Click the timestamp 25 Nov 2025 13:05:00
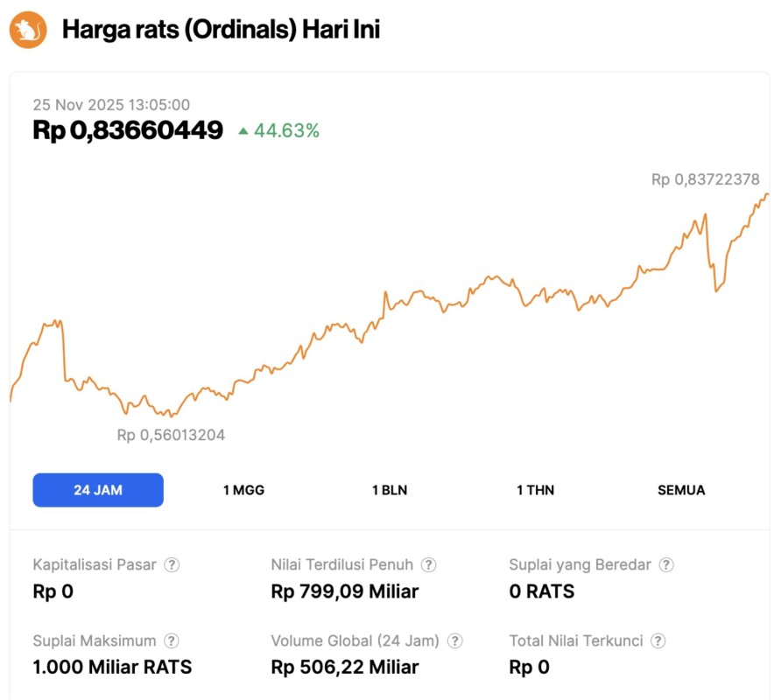774x700 pixels. click(x=111, y=104)
